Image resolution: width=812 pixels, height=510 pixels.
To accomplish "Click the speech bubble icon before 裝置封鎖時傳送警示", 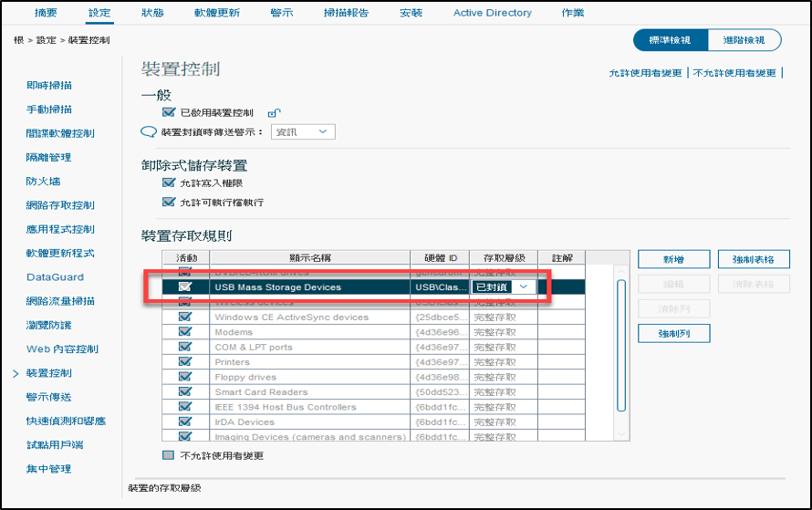I will click(149, 132).
